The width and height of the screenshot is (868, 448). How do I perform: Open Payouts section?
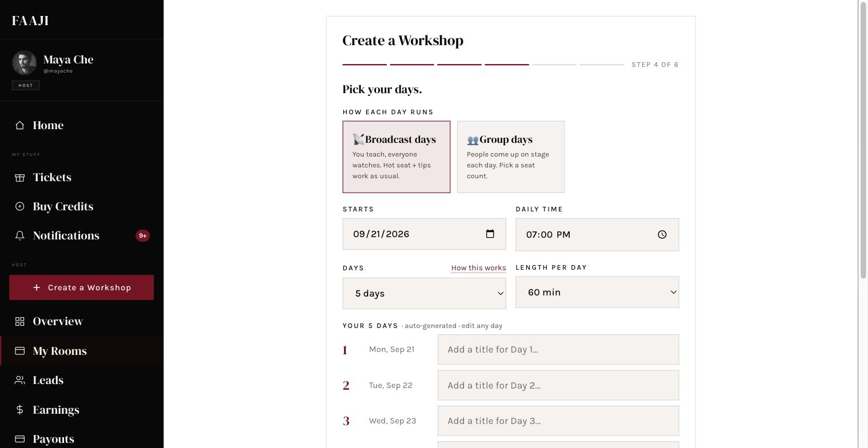click(82, 439)
